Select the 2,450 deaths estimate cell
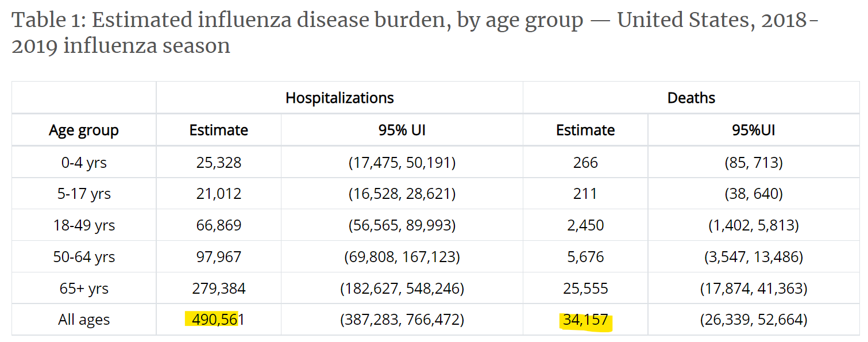The height and width of the screenshot is (342, 868). [x=585, y=225]
